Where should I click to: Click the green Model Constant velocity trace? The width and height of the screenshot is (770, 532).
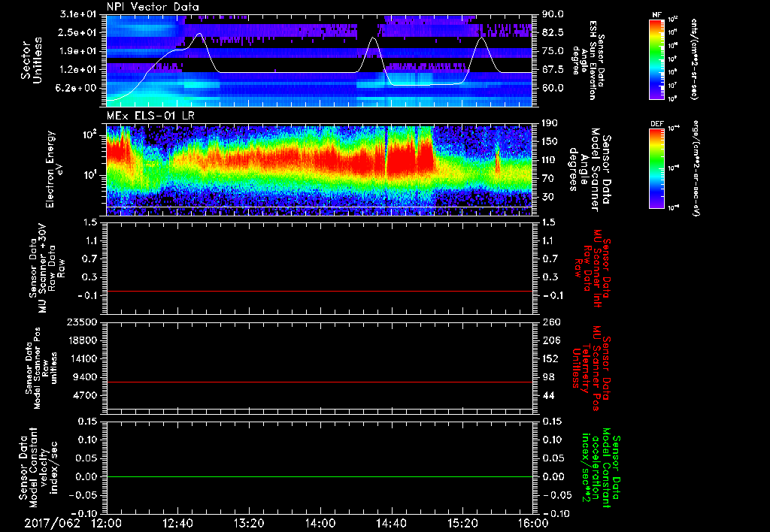pyautogui.click(x=320, y=476)
